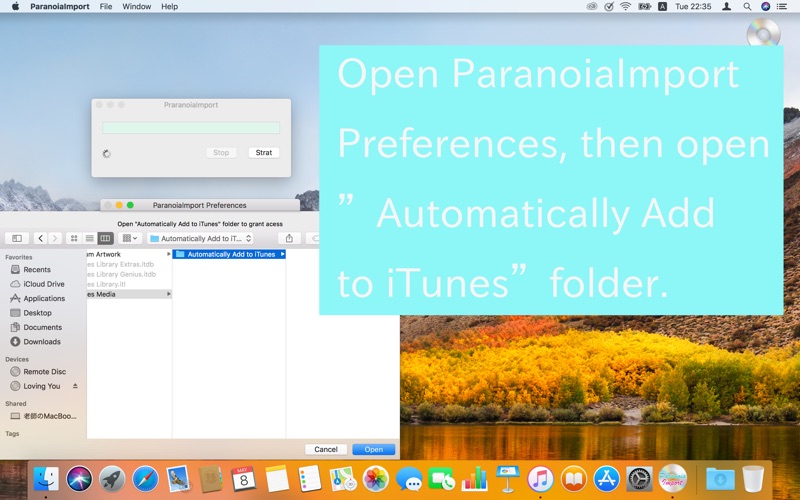Viewport: 800px width, 500px height.
Task: Open Notes icon in the dock
Action: tap(277, 480)
